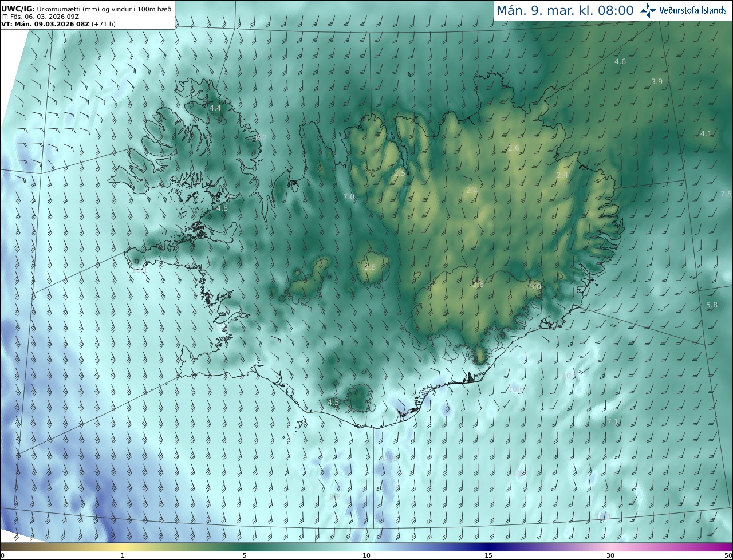Click the value 4.4 over the Westfjords
The image size is (733, 560).
coord(215,108)
